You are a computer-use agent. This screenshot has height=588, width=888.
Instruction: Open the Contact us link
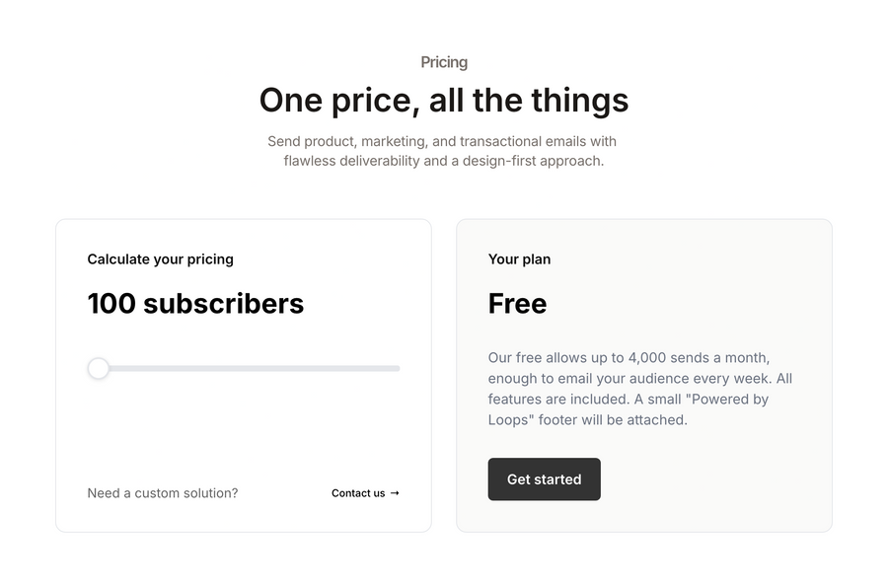coord(358,493)
